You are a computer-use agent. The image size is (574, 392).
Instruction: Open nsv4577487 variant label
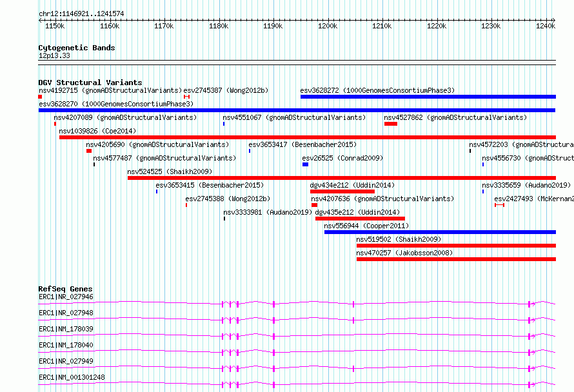164,158
